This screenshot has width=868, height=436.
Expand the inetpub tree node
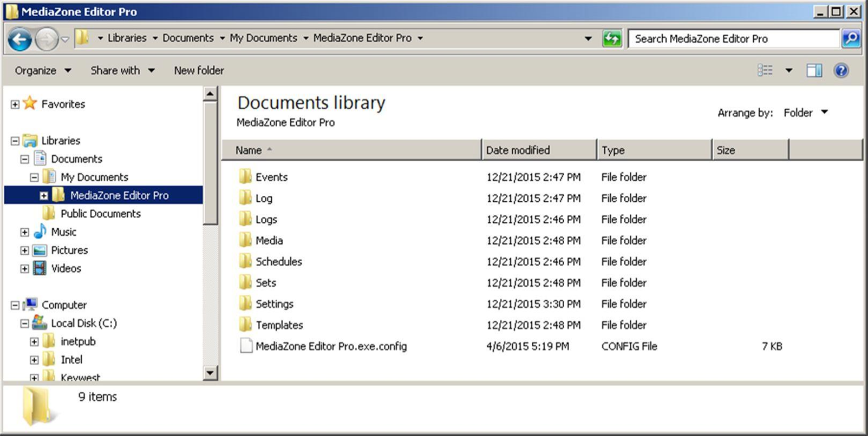point(35,342)
